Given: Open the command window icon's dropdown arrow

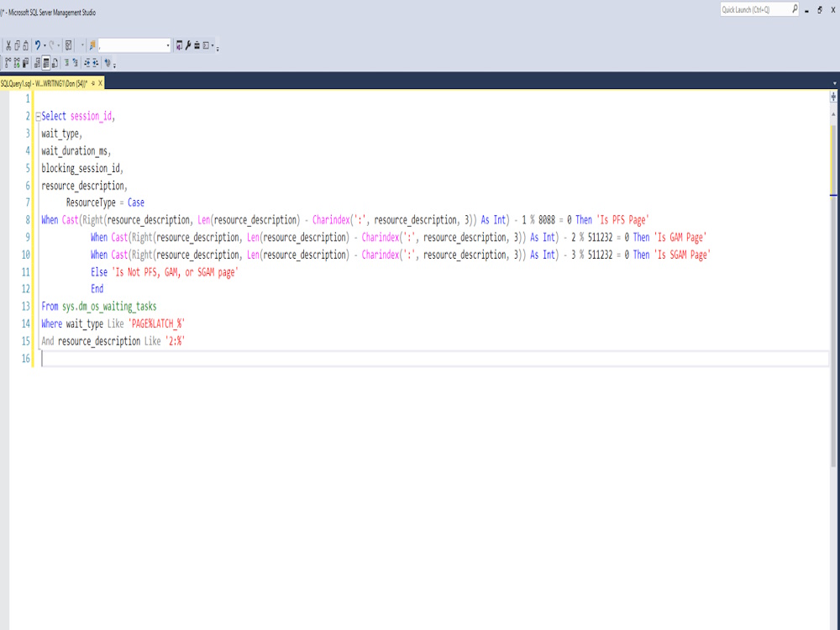Looking at the screenshot, I should [x=213, y=45].
